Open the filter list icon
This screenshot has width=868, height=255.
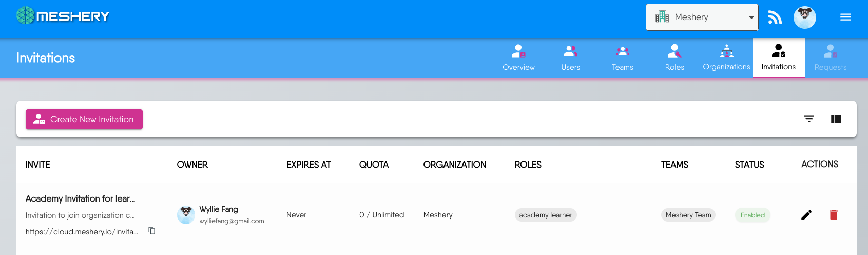point(809,119)
